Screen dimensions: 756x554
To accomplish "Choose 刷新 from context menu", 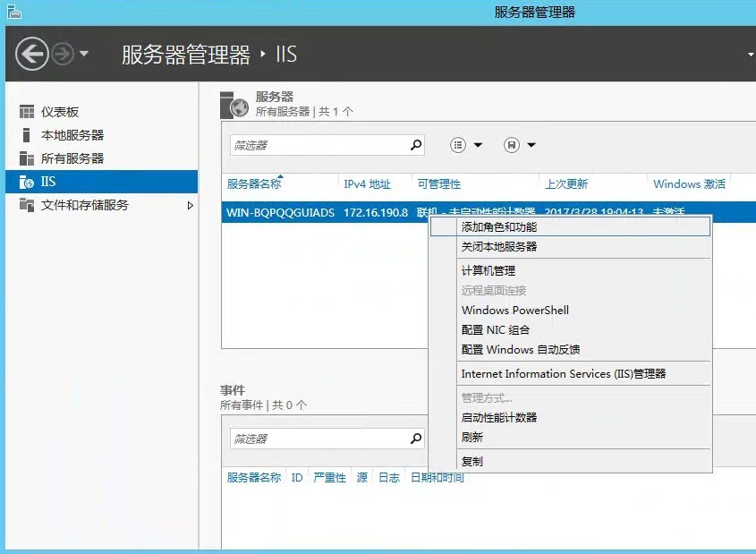I will (571, 438).
